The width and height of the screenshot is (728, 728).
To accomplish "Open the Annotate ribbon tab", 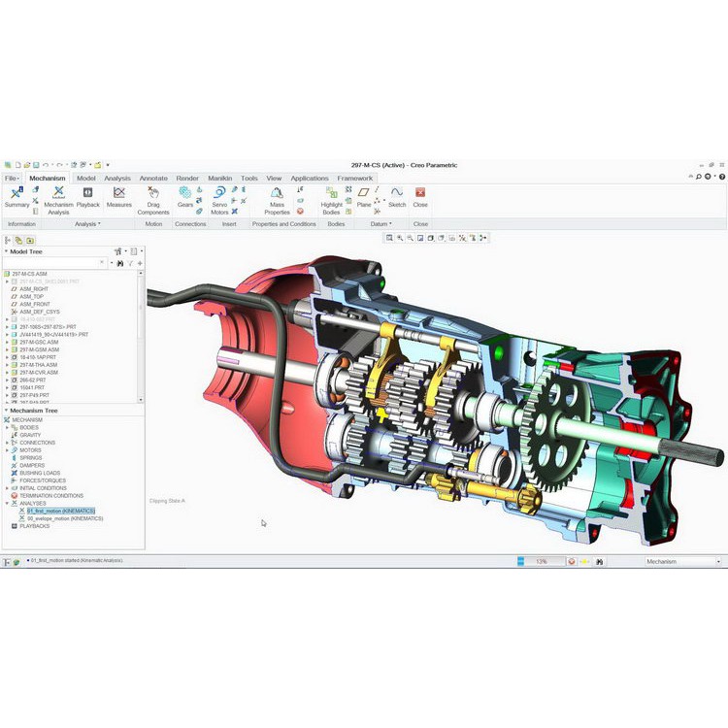I will (153, 179).
